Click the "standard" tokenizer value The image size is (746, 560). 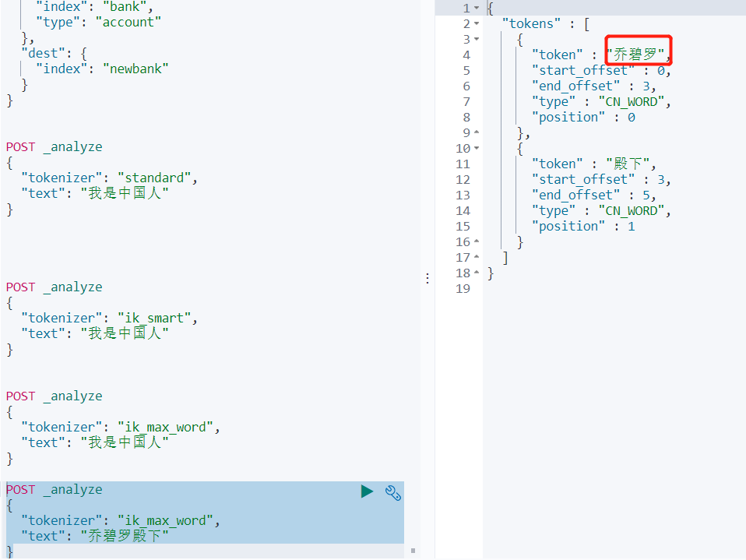155,178
